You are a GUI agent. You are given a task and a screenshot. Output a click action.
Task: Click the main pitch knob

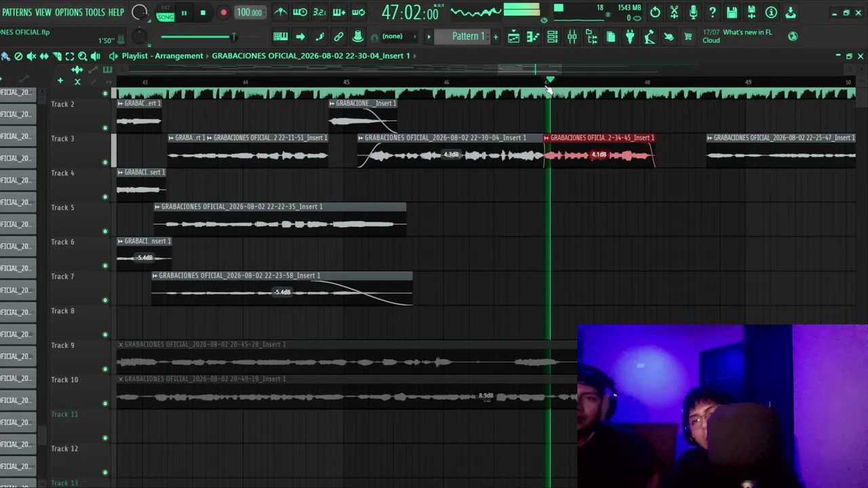[x=139, y=37]
